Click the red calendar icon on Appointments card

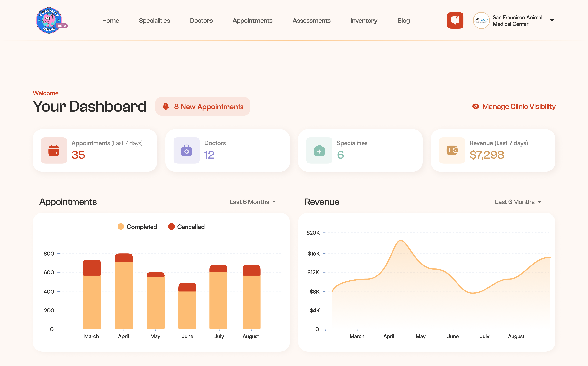pyautogui.click(x=54, y=150)
